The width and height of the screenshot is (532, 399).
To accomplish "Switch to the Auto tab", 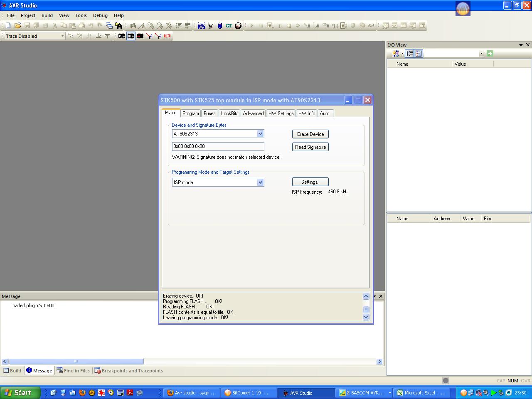I will (325, 113).
